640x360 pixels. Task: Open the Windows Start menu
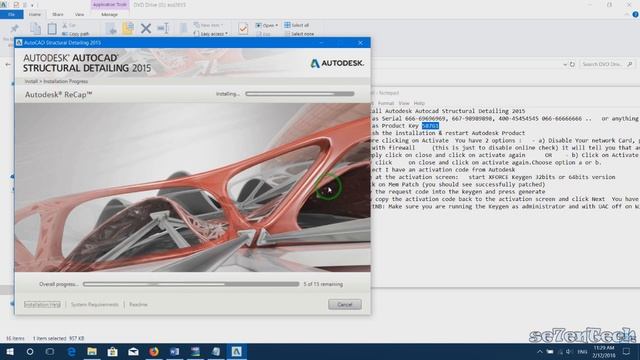coord(10,351)
